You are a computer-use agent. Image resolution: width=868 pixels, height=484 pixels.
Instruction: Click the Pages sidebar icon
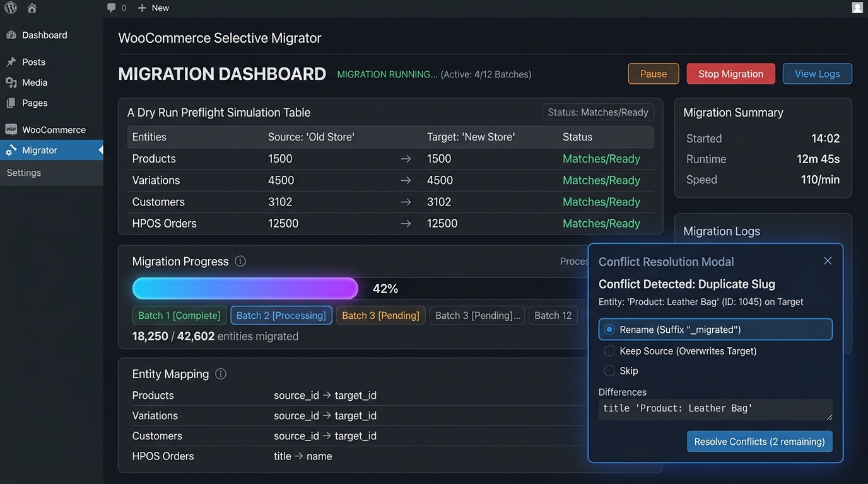point(11,103)
